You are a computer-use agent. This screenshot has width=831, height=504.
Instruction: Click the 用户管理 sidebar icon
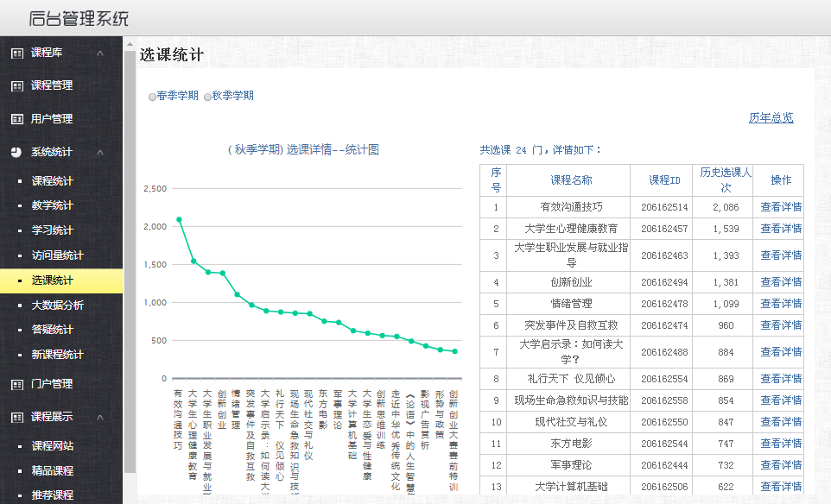pos(16,119)
